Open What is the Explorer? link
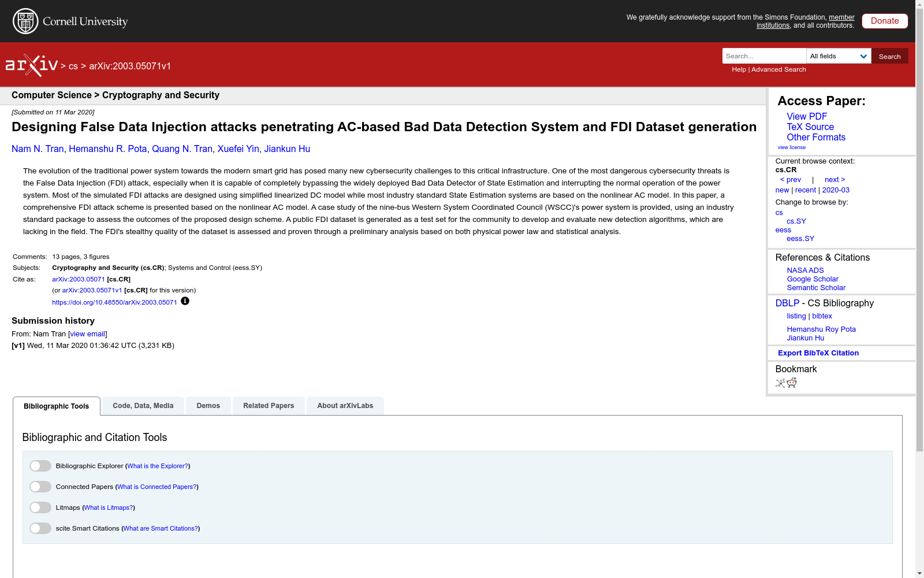Screen dimensions: 924x578 pos(158,466)
